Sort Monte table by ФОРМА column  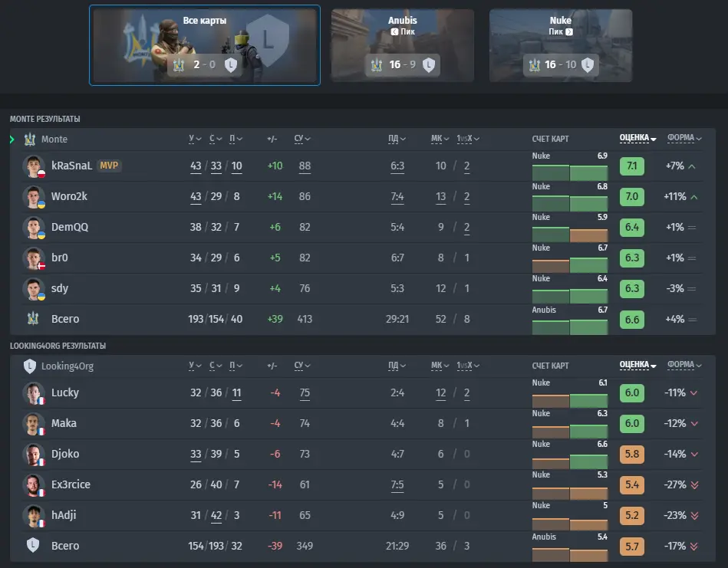684,138
